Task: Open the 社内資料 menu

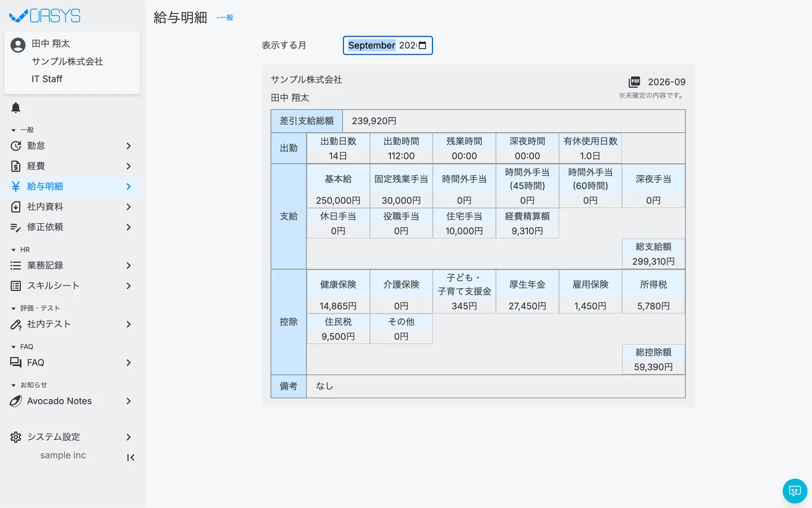Action: [72, 207]
